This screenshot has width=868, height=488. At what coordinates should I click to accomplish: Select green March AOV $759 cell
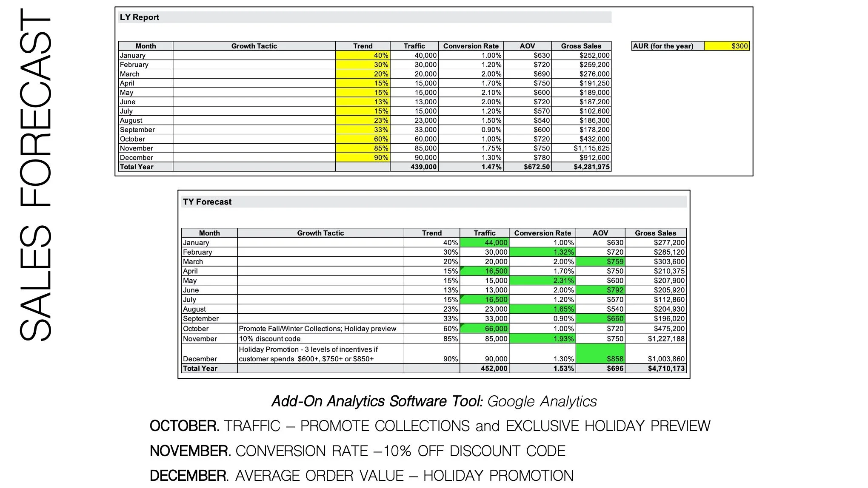click(600, 262)
